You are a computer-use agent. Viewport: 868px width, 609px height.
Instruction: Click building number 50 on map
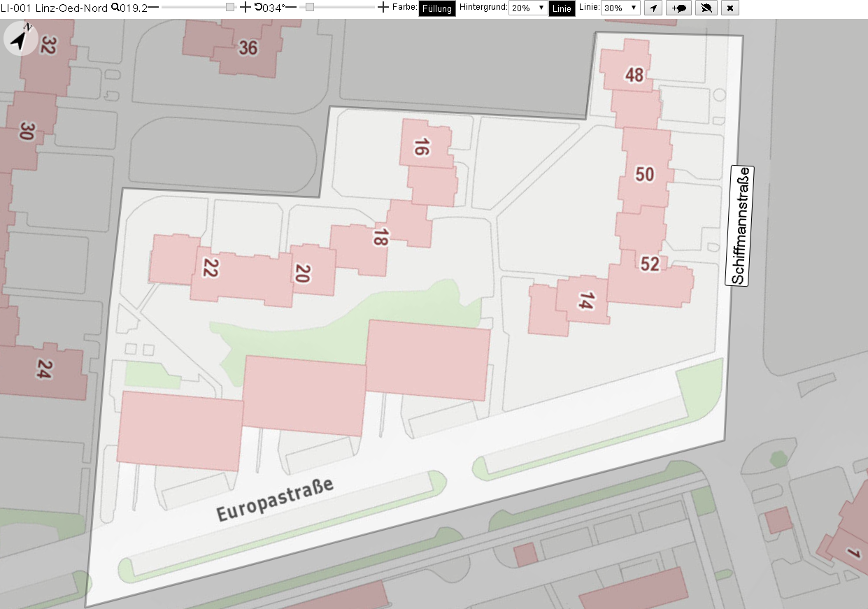pos(645,174)
